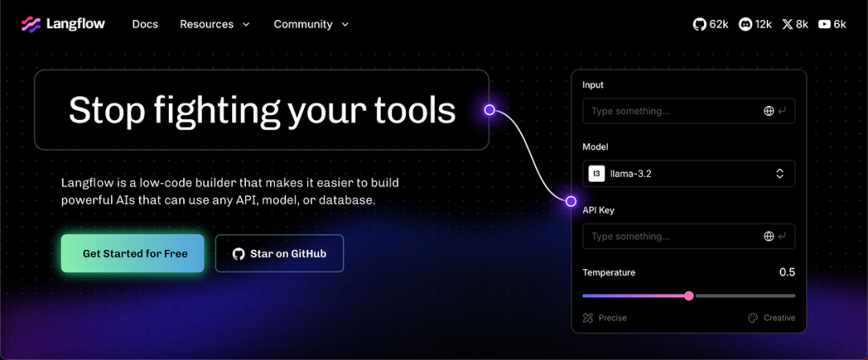The image size is (868, 360).
Task: Open the Docs menu item
Action: click(145, 24)
